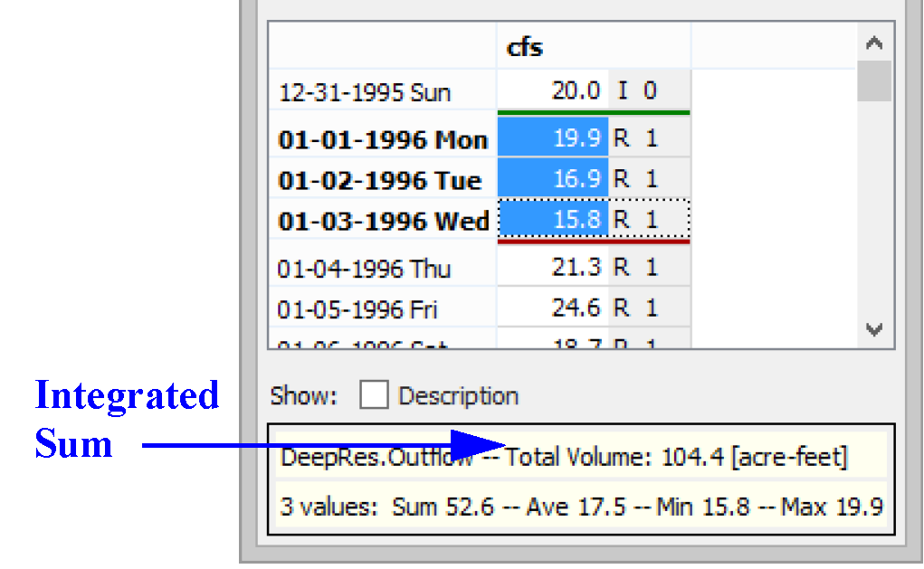Select the highlighted 19.9 value cell
Viewport: 924px width, 569px height.
[553, 138]
